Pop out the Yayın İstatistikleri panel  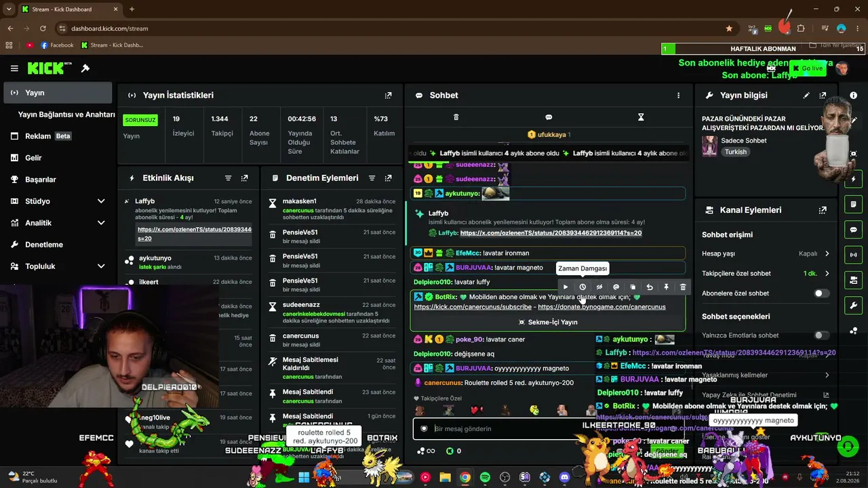(388, 96)
